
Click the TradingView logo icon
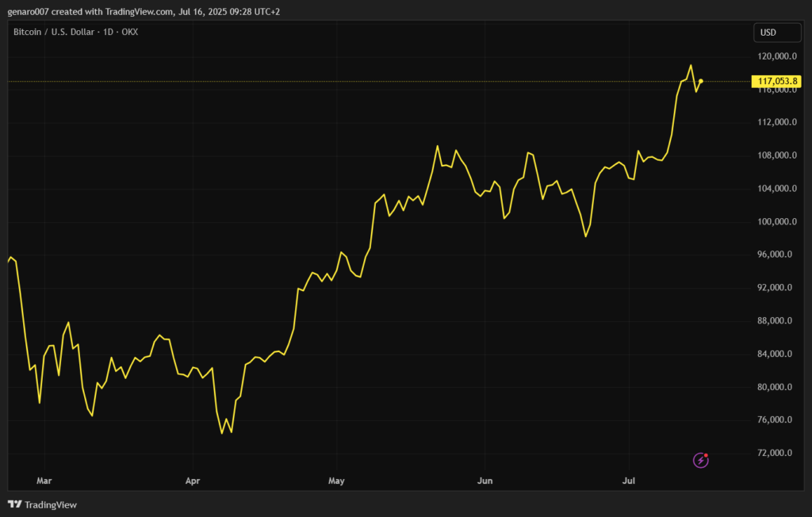point(15,504)
